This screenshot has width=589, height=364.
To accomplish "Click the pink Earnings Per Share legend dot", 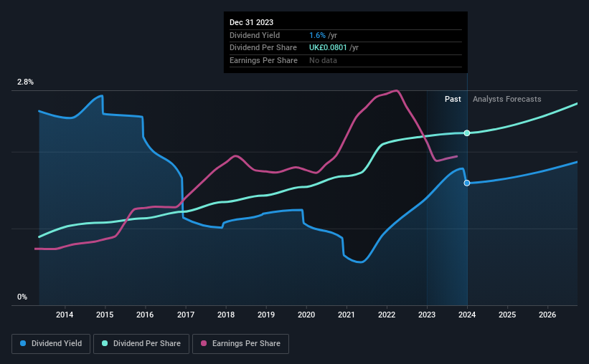I will coord(204,343).
